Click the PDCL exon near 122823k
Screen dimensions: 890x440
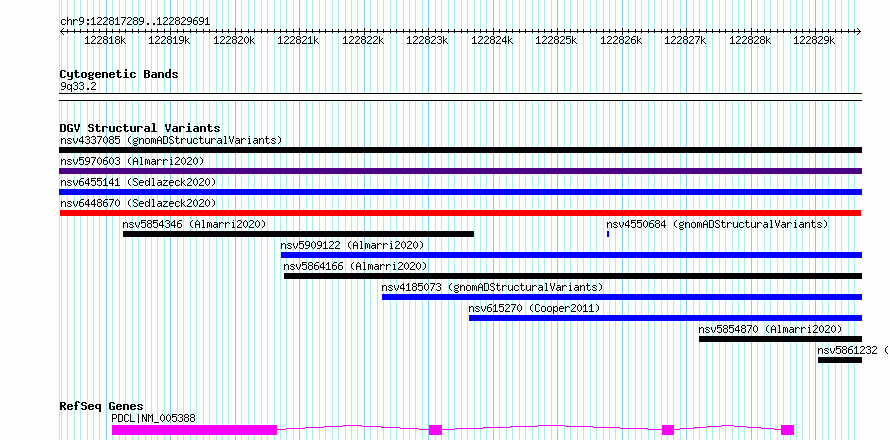click(x=435, y=430)
